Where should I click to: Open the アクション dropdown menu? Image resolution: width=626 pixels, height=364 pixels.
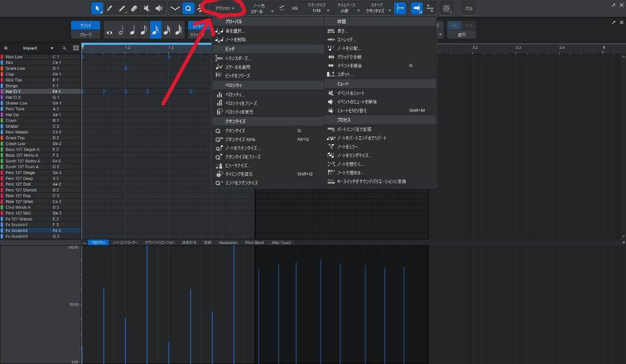coord(225,8)
